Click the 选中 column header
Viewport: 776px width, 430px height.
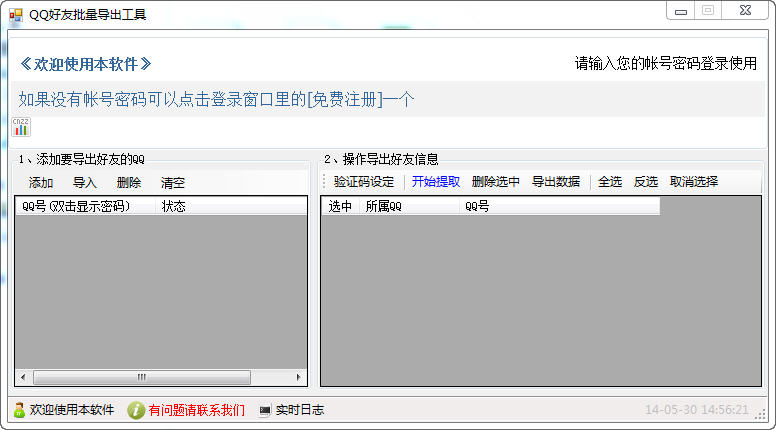click(340, 206)
